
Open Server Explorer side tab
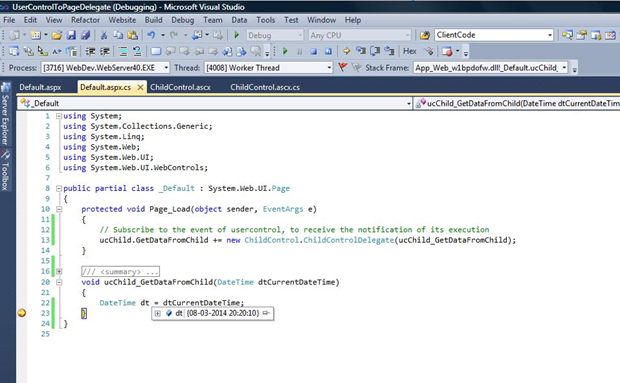[x=5, y=115]
